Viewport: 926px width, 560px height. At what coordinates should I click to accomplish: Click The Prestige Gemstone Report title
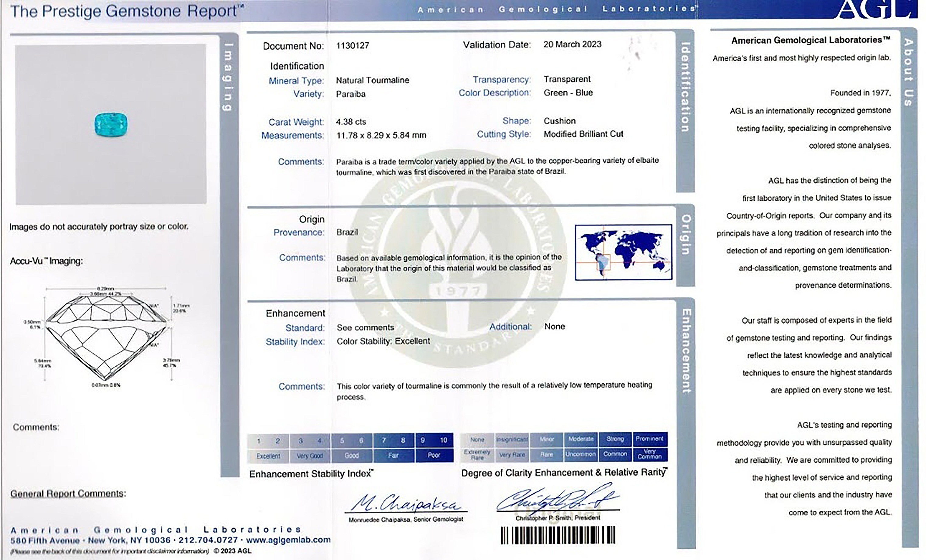click(x=127, y=11)
